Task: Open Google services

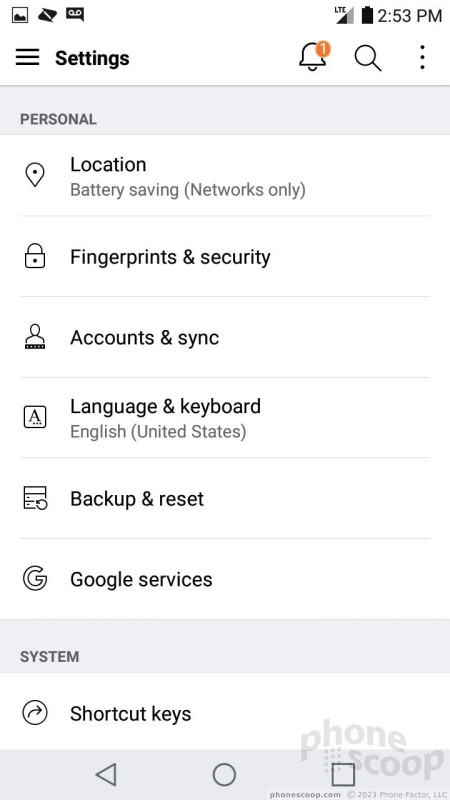Action: [225, 579]
